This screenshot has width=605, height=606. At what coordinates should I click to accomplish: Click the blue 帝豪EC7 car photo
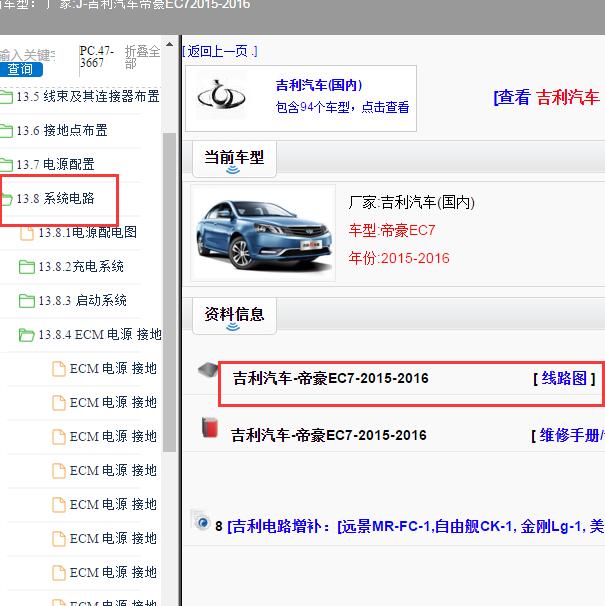[x=264, y=233]
